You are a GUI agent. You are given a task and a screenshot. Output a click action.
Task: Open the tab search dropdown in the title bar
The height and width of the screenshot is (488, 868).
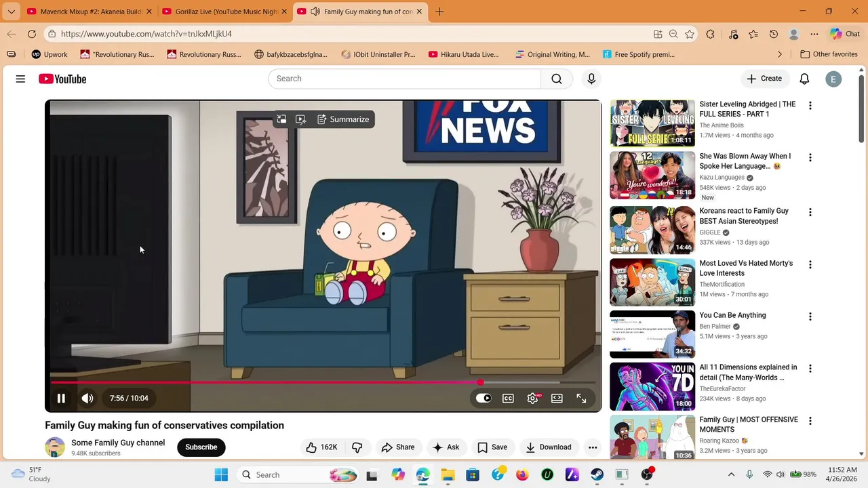tap(11, 12)
